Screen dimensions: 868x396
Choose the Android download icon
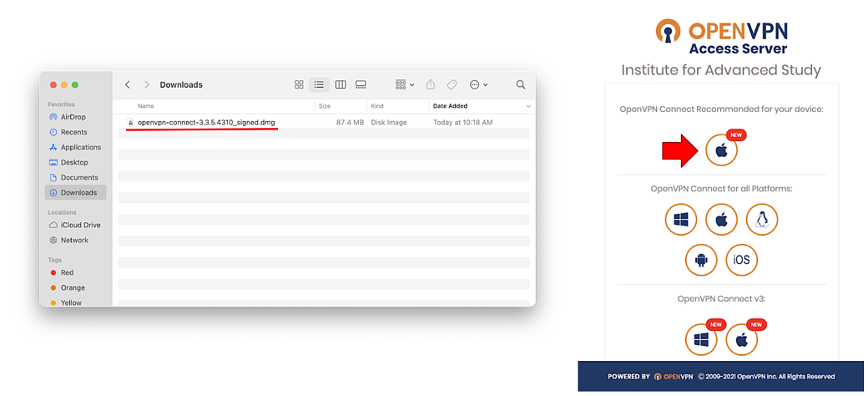pos(701,260)
